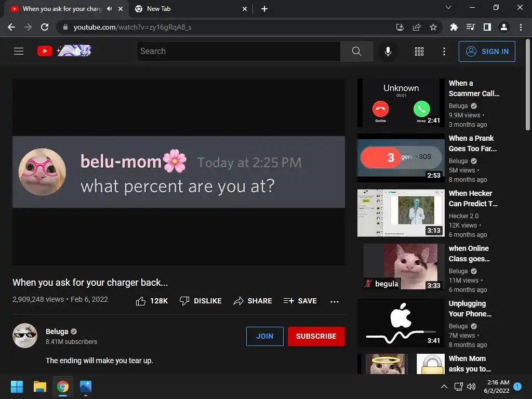Share the video using the Share arrow
The height and width of the screenshot is (399, 532).
coord(252,301)
